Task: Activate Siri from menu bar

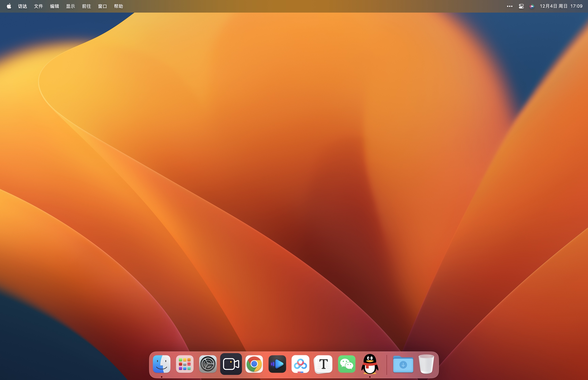Action: [x=532, y=6]
